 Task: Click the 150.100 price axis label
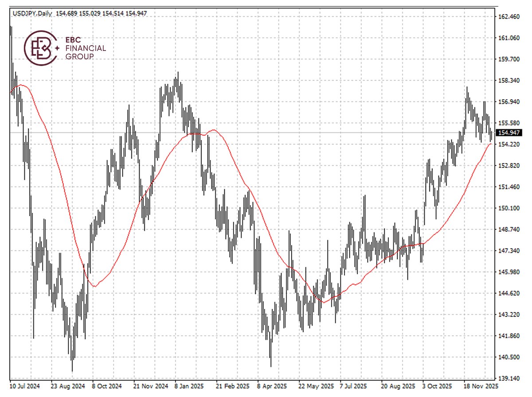tap(509, 208)
